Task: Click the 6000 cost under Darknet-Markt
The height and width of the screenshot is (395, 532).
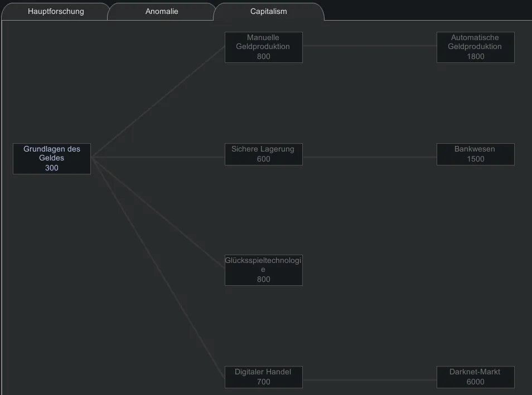Action: [475, 382]
